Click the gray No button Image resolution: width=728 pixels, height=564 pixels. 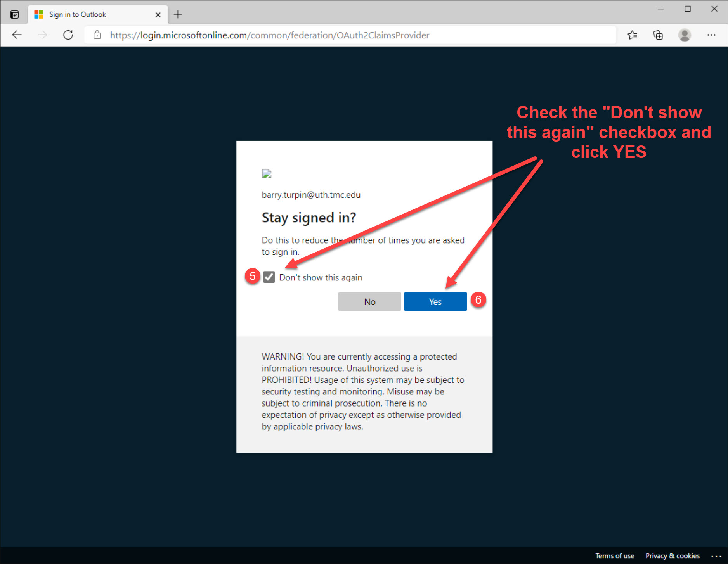pos(369,302)
